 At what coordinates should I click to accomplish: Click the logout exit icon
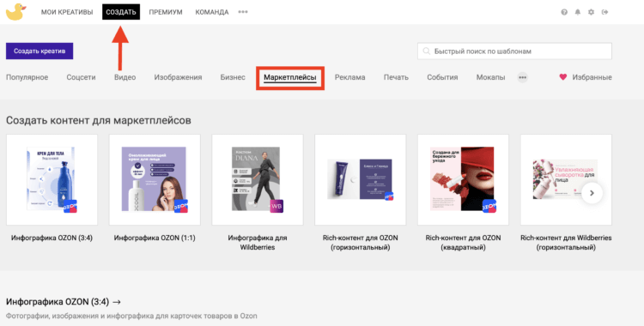[x=605, y=12]
